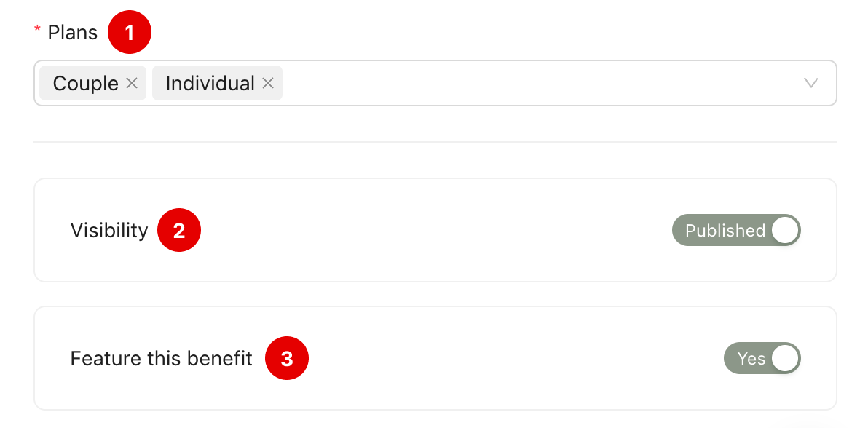Click the Plans field label
Viewport: 868px width, 428px height.
pos(72,33)
